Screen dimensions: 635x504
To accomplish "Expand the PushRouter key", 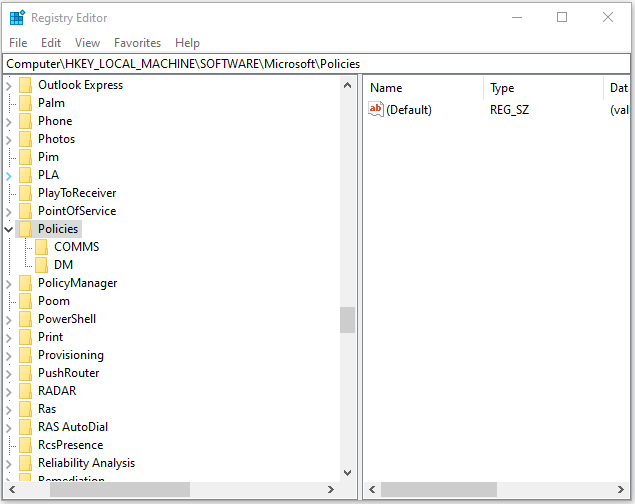I will tap(9, 374).
